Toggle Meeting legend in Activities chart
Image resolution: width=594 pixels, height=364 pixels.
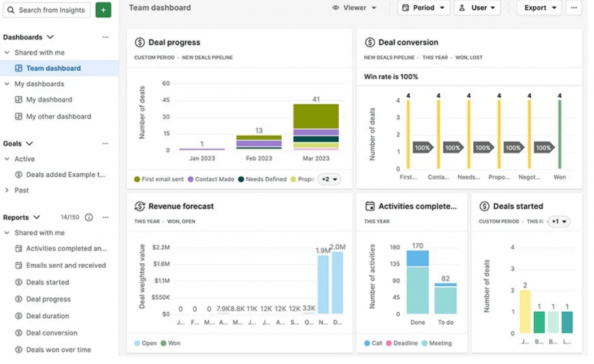(x=437, y=343)
